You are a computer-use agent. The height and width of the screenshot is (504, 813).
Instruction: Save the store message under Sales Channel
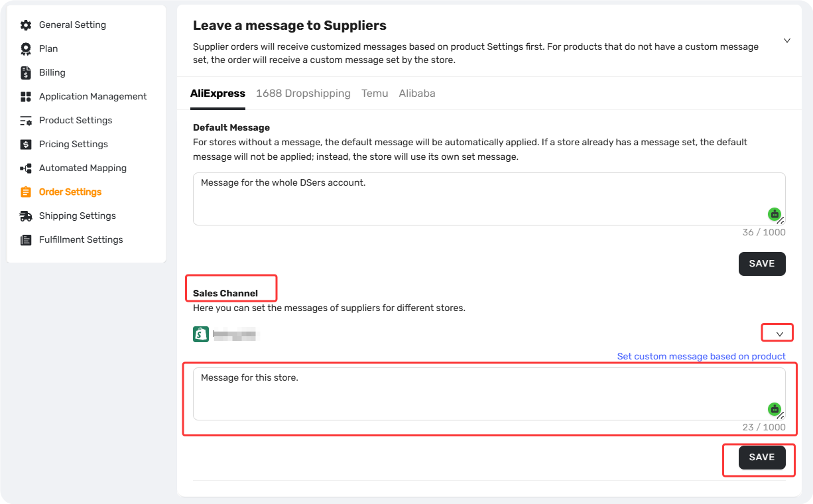762,458
